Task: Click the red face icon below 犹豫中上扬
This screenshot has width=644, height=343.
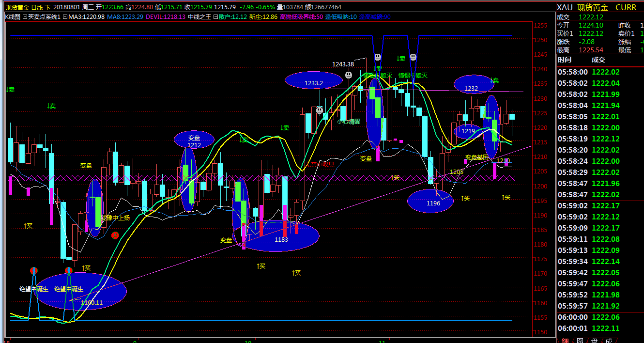Action: (x=115, y=235)
